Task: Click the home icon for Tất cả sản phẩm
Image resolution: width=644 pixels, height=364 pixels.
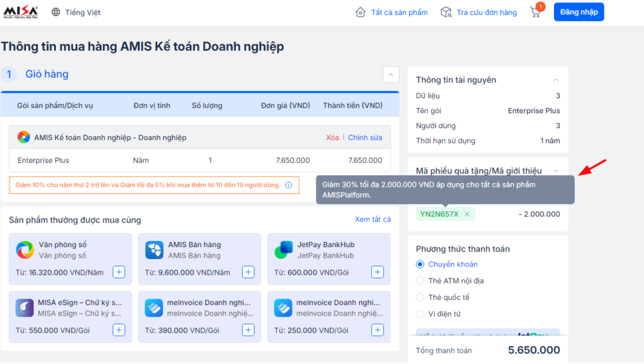Action: 360,12
